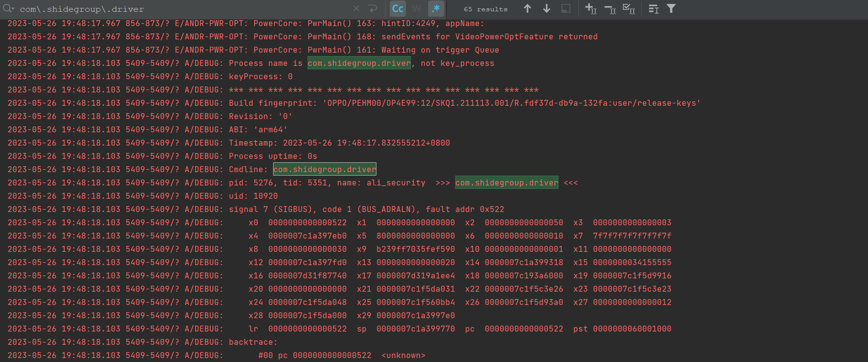
Task: Click the '65 results' counter text
Action: [485, 9]
